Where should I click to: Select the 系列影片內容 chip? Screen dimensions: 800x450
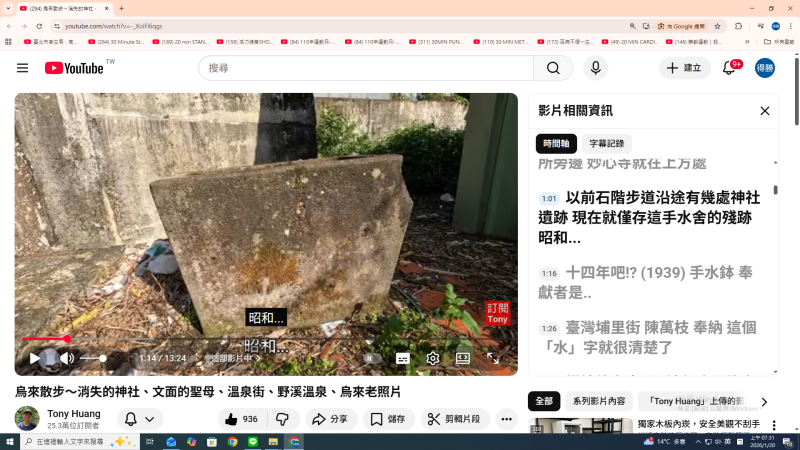click(599, 401)
